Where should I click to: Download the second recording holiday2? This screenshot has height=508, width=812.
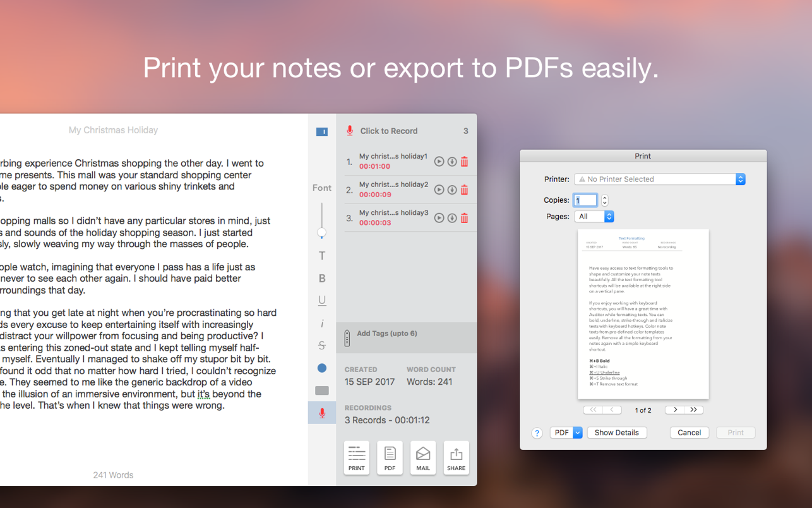[x=452, y=190]
